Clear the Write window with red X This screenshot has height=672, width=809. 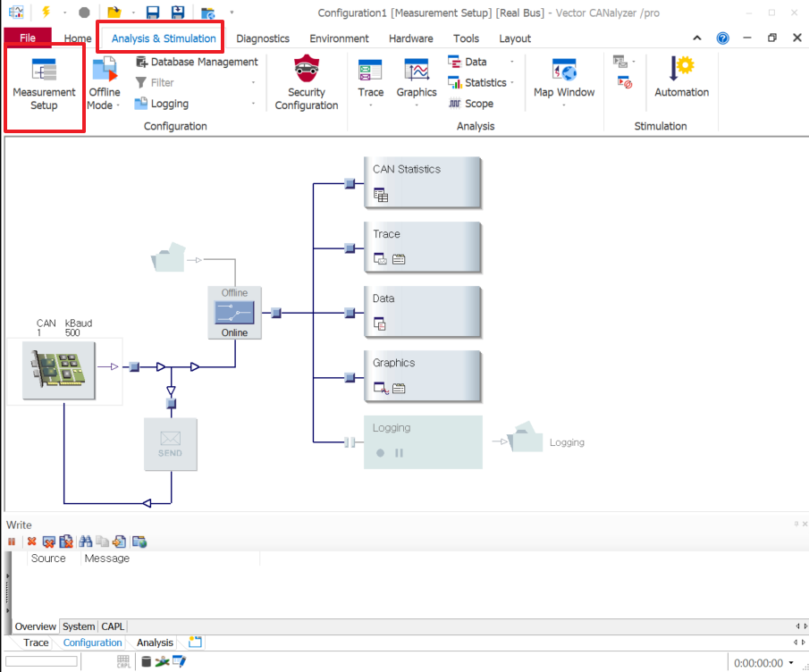click(32, 542)
